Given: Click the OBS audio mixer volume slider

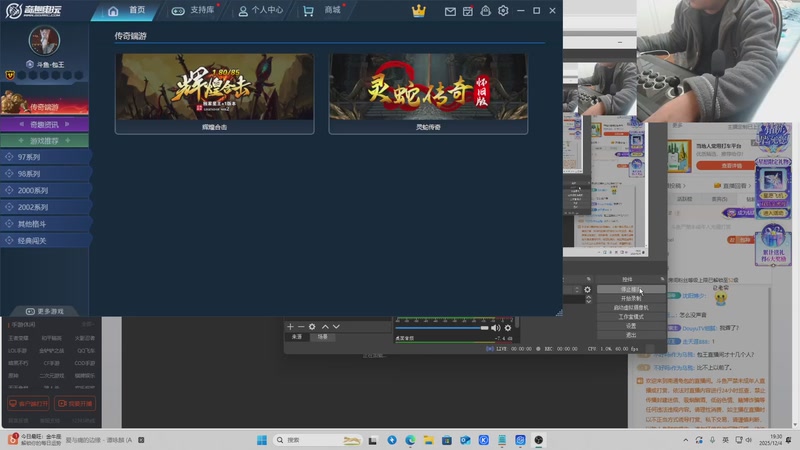Looking at the screenshot, I should [442, 328].
